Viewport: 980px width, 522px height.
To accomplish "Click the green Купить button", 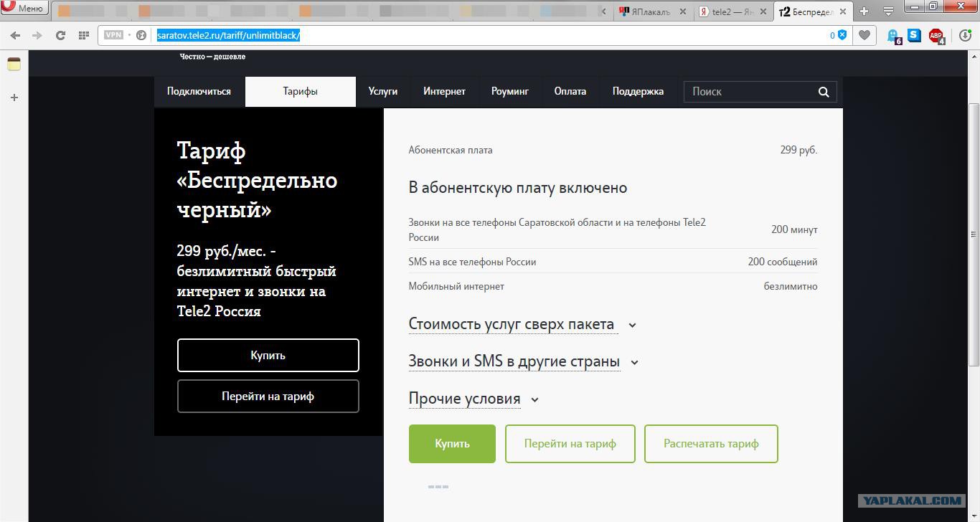I will [x=452, y=444].
